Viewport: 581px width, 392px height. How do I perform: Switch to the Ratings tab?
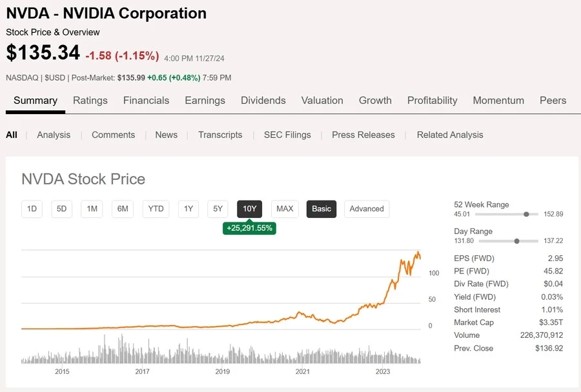point(90,101)
